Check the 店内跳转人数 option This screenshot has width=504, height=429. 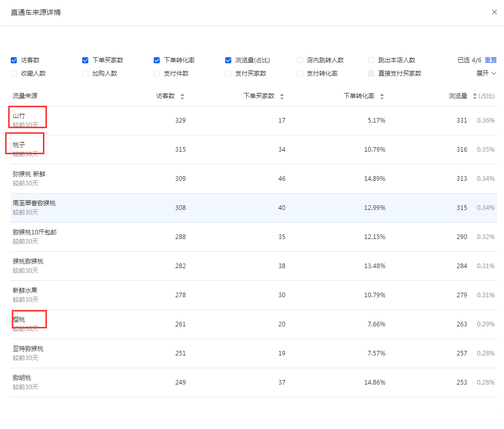(x=300, y=60)
